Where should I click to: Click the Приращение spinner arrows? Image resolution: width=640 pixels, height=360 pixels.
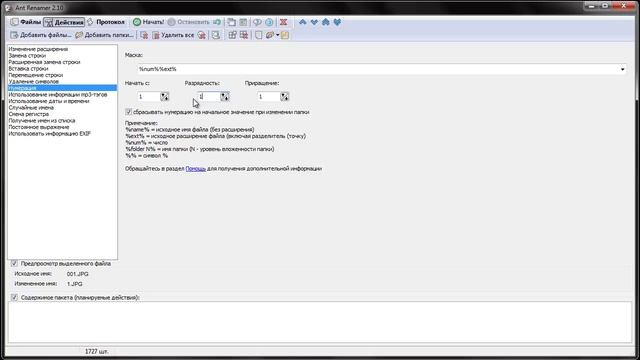coord(284,97)
